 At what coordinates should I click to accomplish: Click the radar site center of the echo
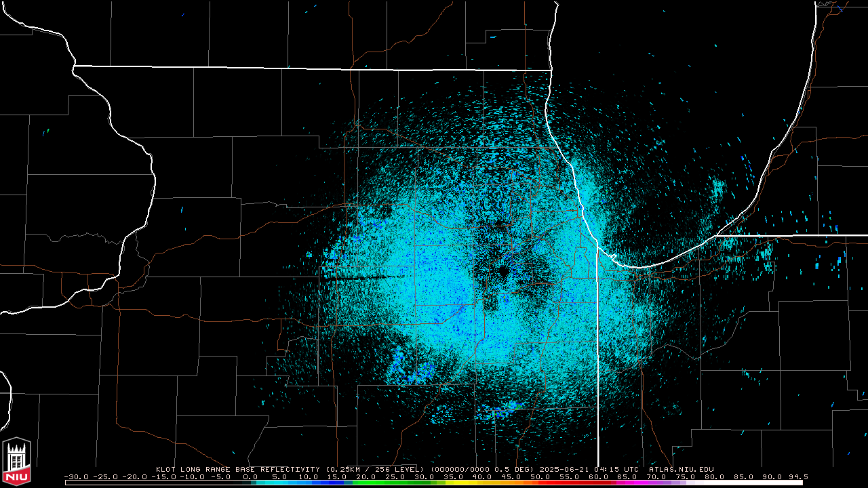pos(502,272)
